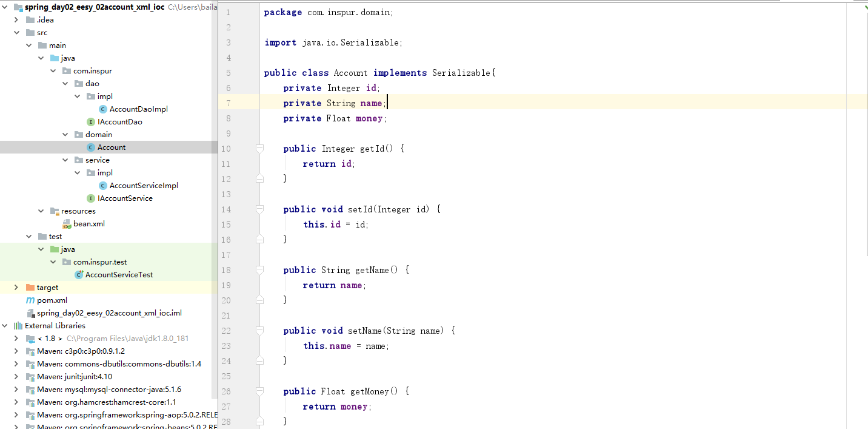
Task: Fold the setName method at line 22
Action: pos(260,331)
